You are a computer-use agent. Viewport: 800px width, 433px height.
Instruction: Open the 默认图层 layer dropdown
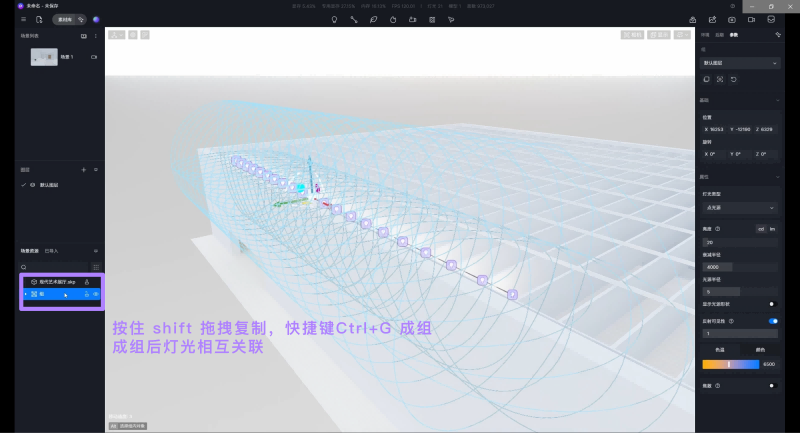740,62
